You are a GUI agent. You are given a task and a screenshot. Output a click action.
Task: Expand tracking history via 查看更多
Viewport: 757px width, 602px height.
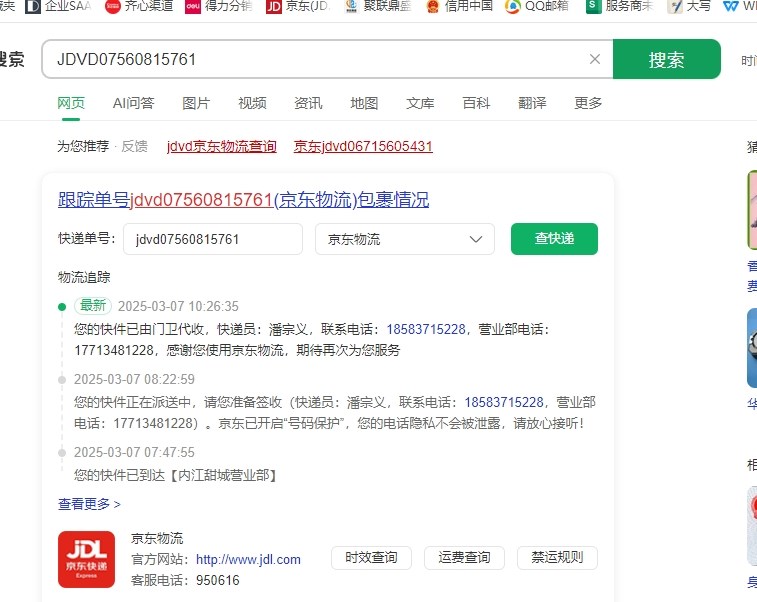89,504
